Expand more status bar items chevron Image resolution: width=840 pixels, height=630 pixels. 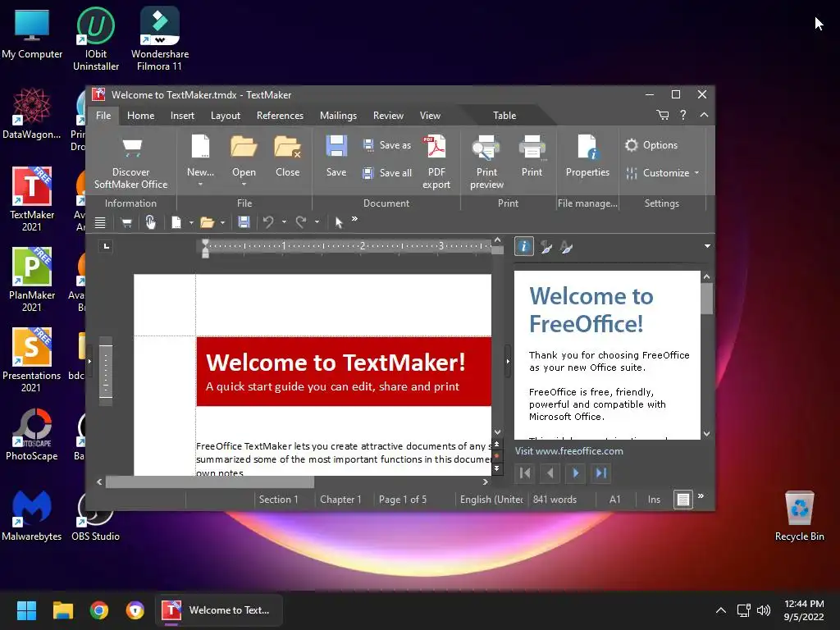click(x=701, y=496)
